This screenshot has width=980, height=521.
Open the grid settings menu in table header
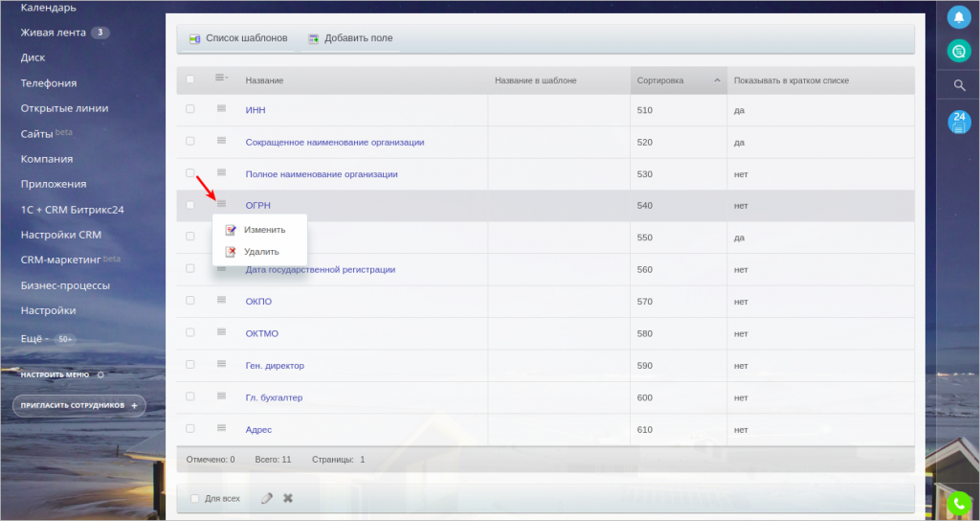[221, 78]
